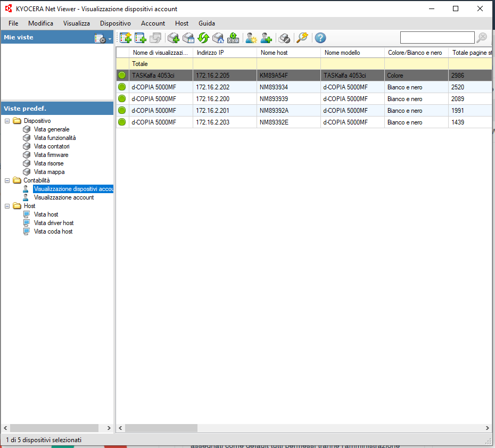The image size is (495, 448).
Task: Select Vista generale in tree
Action: click(x=52, y=129)
